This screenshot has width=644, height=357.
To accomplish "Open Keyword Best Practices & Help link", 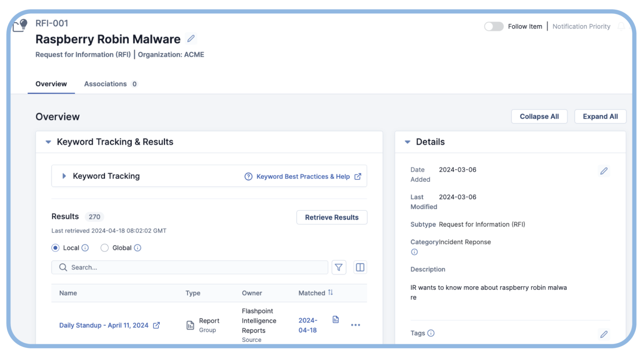I will pyautogui.click(x=303, y=176).
